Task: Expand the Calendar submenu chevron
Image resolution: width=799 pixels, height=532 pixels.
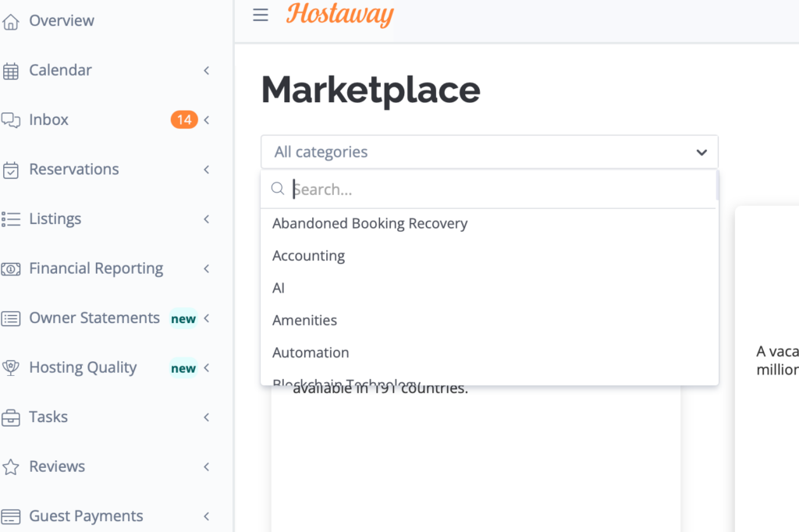Action: 206,70
